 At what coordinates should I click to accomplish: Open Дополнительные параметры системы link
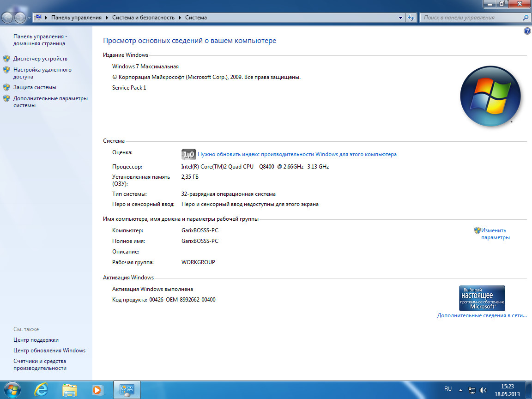tap(50, 102)
